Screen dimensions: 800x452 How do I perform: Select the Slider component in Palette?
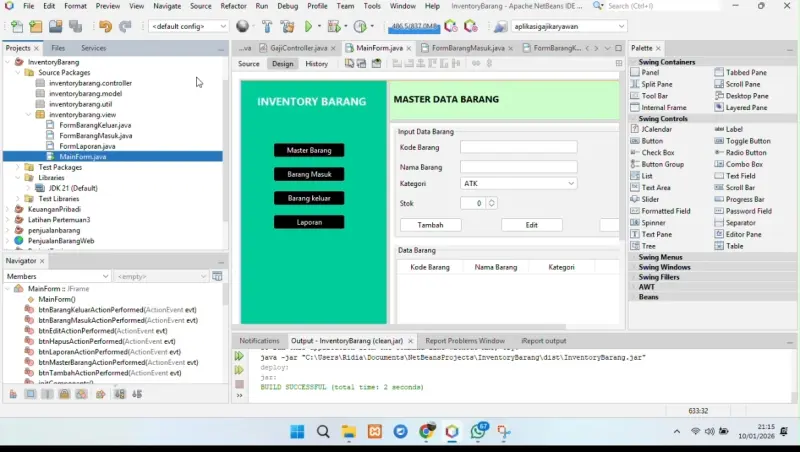click(x=650, y=199)
